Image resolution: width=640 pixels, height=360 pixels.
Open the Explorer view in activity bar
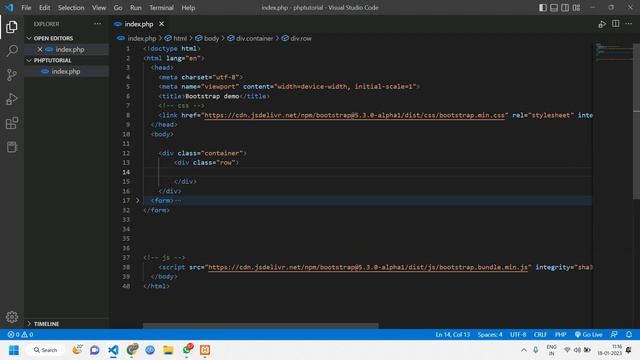(x=12, y=27)
